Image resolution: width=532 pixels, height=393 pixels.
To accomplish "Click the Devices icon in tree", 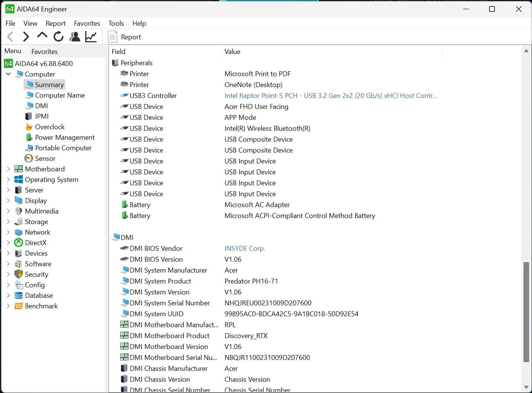I will (x=19, y=253).
